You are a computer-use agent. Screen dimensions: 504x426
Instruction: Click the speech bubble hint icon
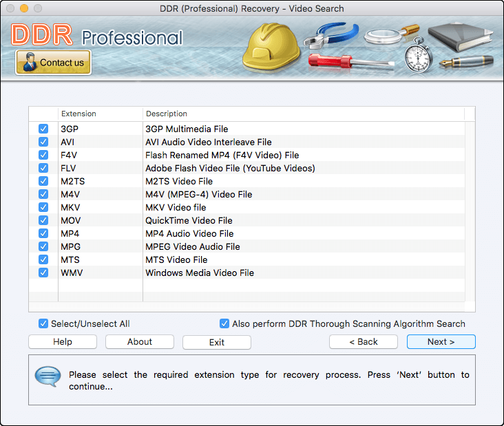48,376
